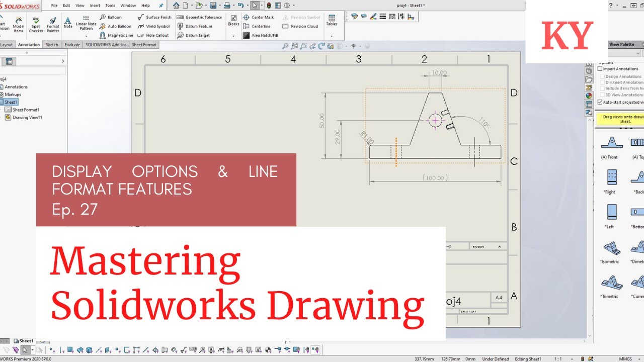This screenshot has width=644, height=362.
Task: Open Model Items tool
Action: 19,24
